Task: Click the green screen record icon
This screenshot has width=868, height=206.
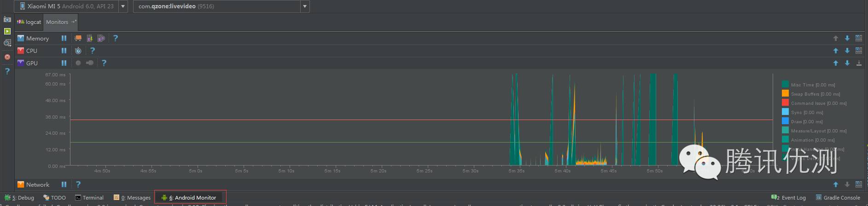Action: [x=7, y=31]
